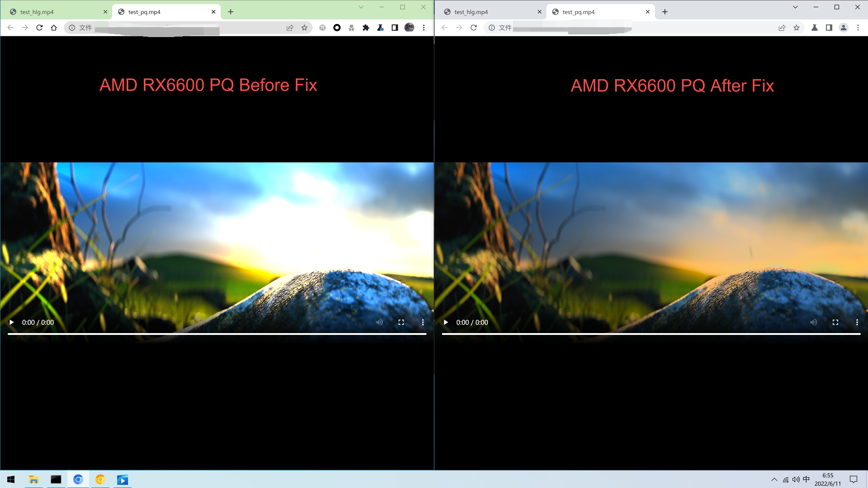Click the back arrow in right browser window
Image resolution: width=868 pixels, height=488 pixels.
444,28
